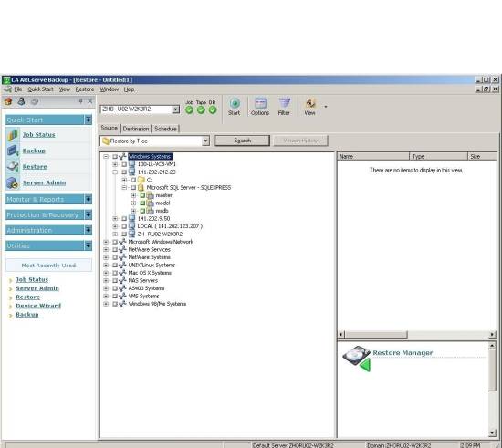Screen dimensions: 502x448
Task: Collapse the Quick Start panel section
Action: (x=88, y=120)
